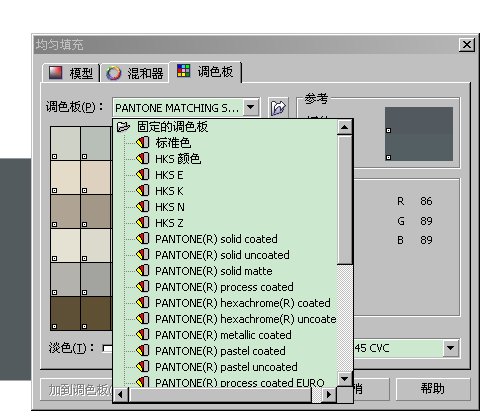
Task: Click the icon beside PANTONE(R) hexachrome(R) coated
Action: pos(143,303)
